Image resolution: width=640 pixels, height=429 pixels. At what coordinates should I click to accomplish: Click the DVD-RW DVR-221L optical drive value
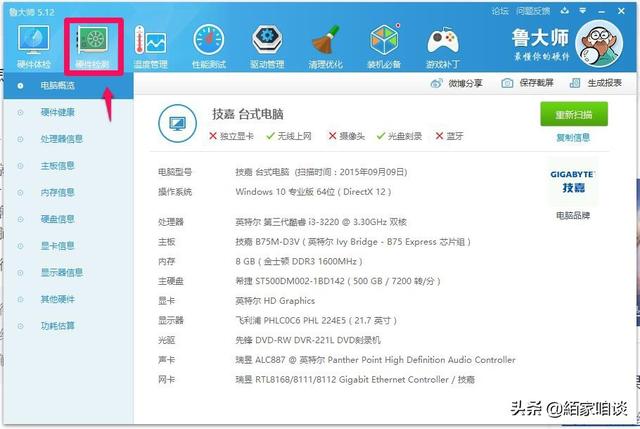308,340
